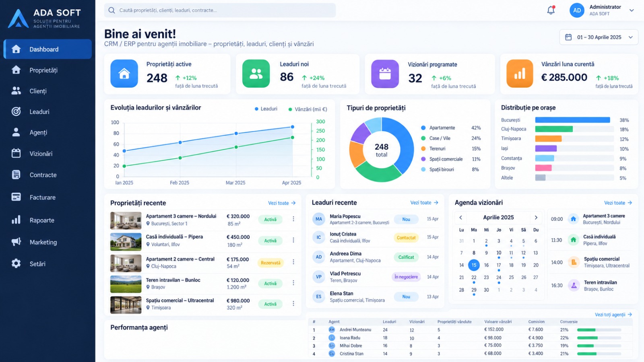
Task: Go to next month in the Agenda calendar
Action: (x=536, y=218)
